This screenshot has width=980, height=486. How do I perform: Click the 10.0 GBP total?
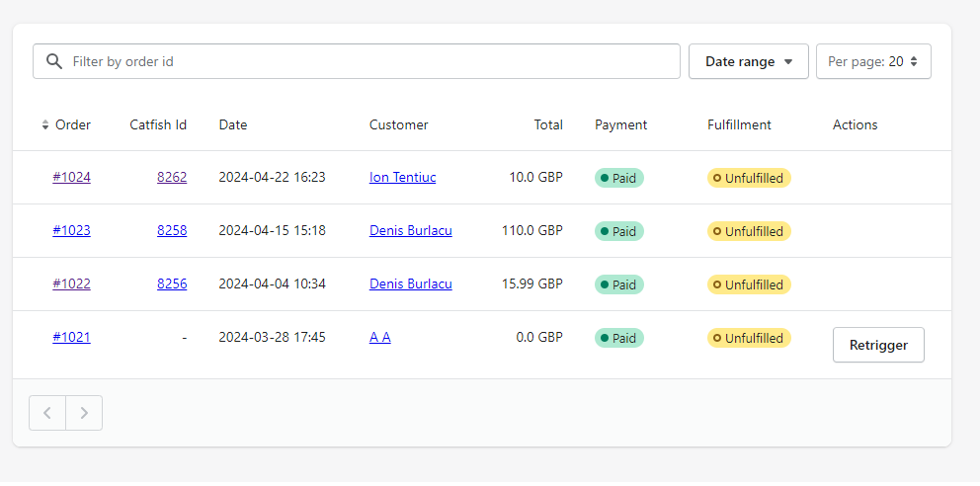(535, 178)
